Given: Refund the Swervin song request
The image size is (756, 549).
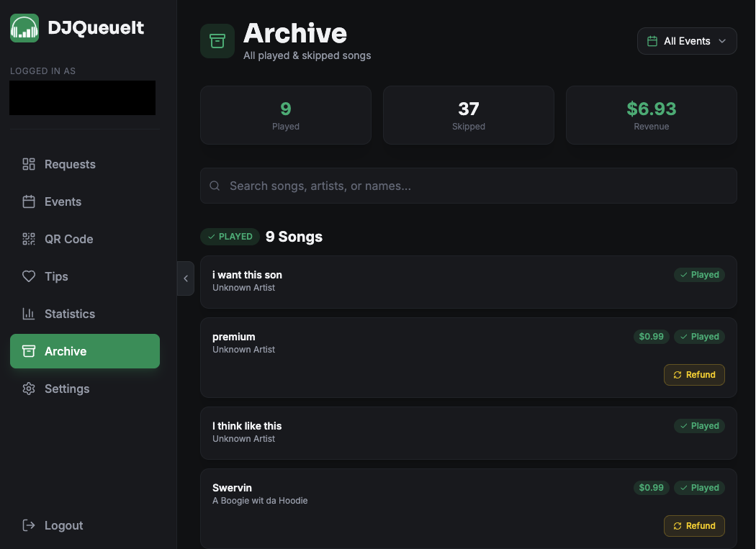Looking at the screenshot, I should tap(693, 526).
